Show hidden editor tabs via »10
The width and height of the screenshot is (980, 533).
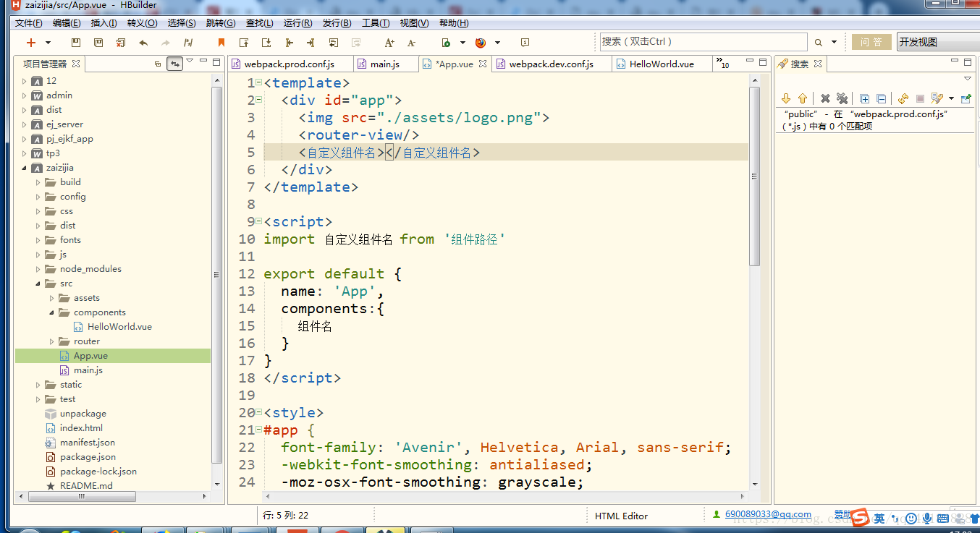click(722, 64)
